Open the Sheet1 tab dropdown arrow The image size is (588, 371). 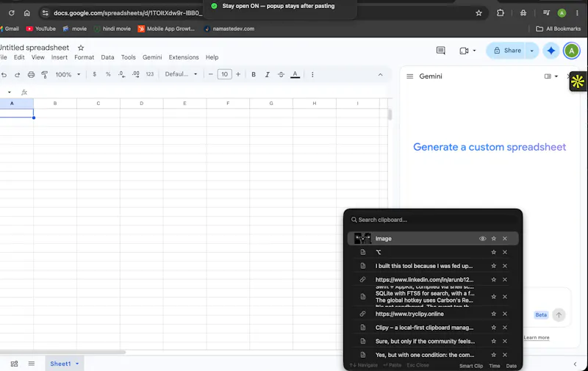pos(77,364)
